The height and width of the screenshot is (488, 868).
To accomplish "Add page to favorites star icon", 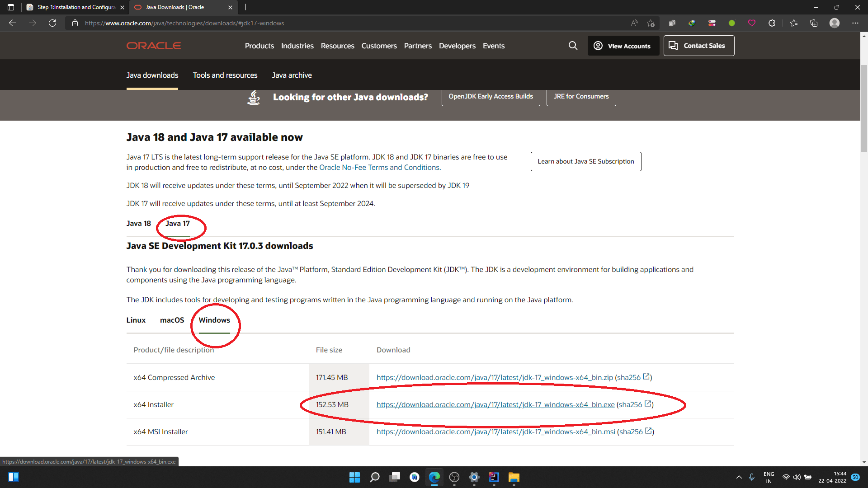I will click(651, 23).
